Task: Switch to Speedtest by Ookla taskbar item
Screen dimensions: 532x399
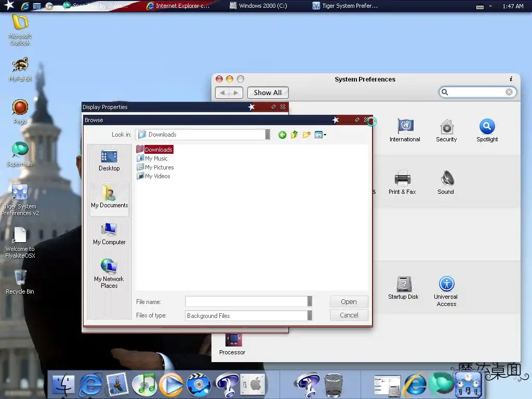Action: (96, 6)
